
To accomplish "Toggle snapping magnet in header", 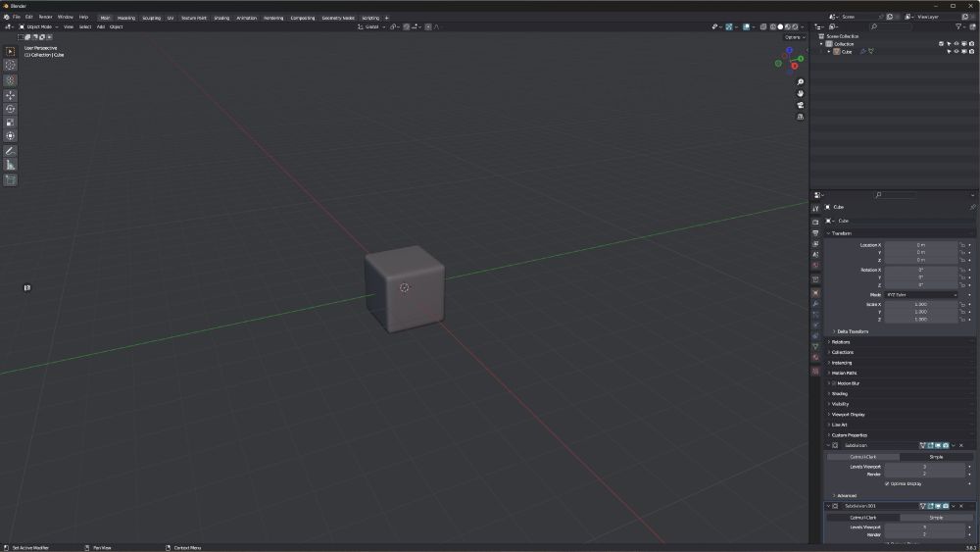I will tap(407, 26).
